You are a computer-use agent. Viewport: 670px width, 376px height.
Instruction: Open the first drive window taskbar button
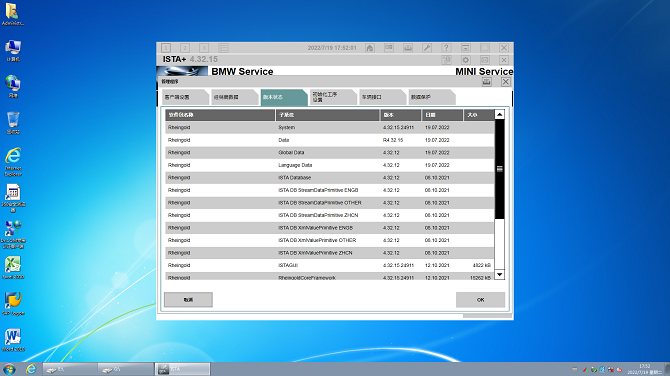(70, 369)
